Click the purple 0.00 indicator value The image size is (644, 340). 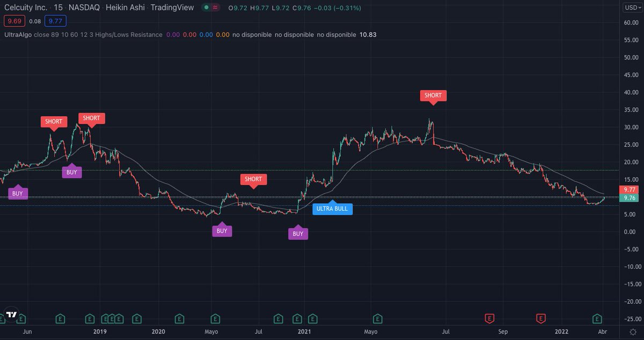tap(173, 34)
